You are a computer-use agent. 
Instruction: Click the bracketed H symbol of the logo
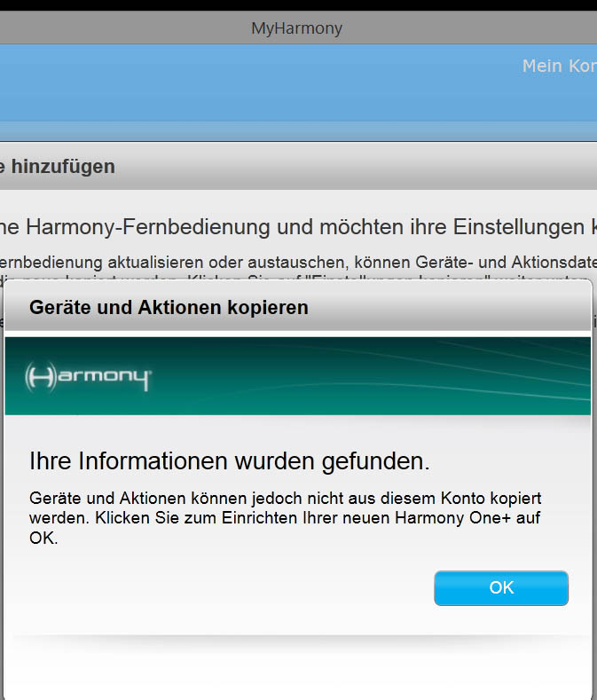(x=40, y=377)
